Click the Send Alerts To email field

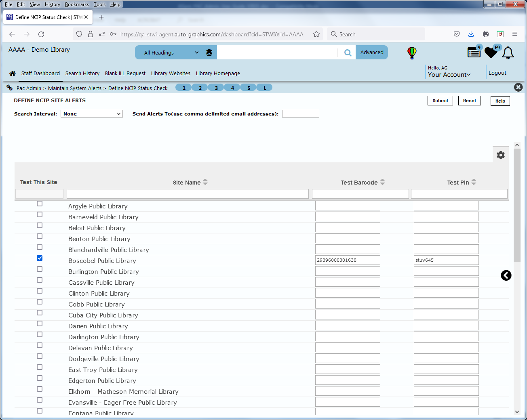[x=301, y=114]
